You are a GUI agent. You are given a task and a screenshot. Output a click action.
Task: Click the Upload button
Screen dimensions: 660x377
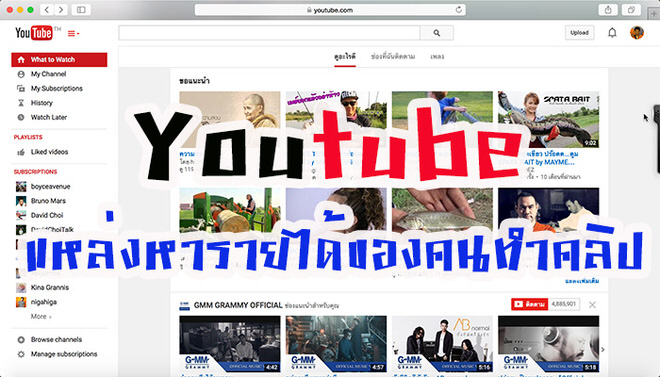[579, 33]
